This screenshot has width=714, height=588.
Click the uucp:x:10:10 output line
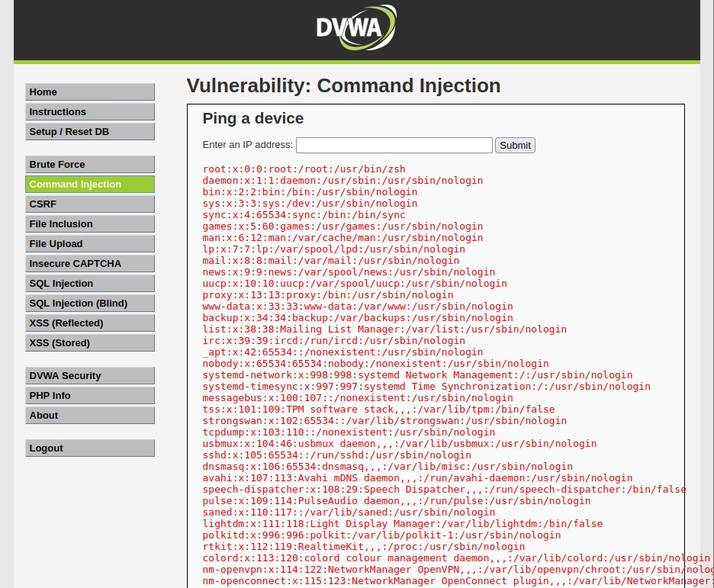pyautogui.click(x=355, y=284)
